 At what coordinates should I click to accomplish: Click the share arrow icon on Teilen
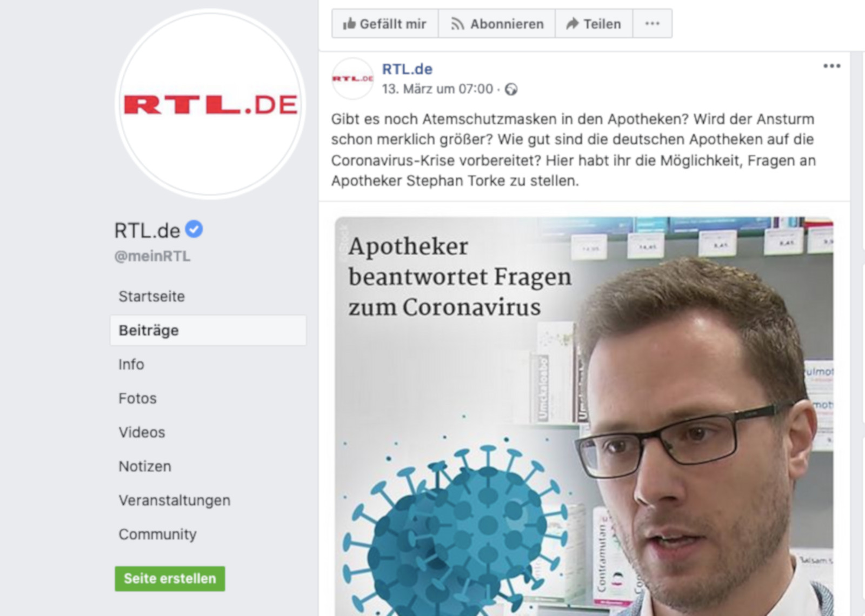click(x=572, y=23)
